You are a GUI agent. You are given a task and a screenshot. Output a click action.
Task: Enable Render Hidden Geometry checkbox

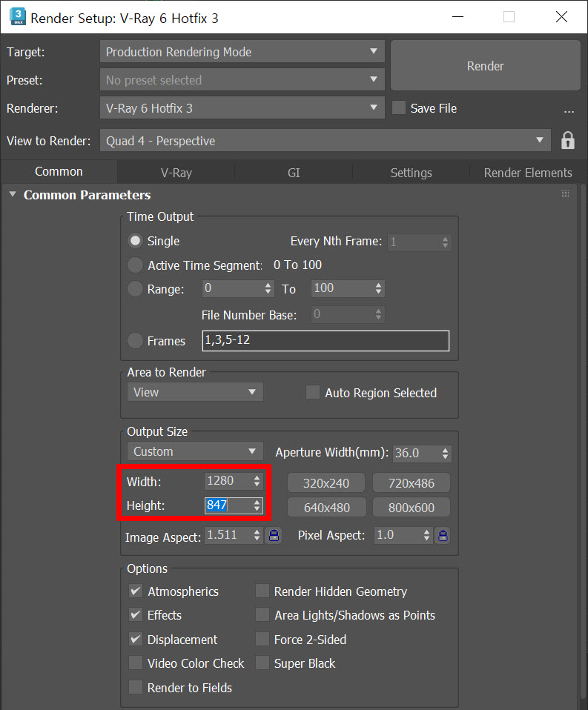pyautogui.click(x=262, y=591)
